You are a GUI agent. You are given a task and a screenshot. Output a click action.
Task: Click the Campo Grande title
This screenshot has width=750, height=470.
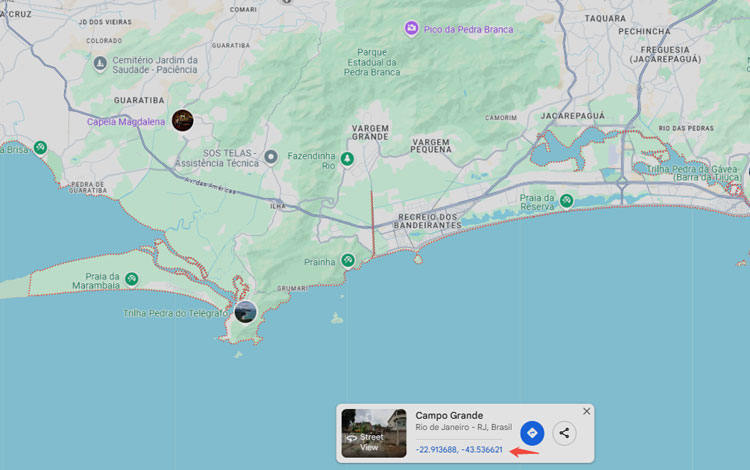(x=449, y=415)
